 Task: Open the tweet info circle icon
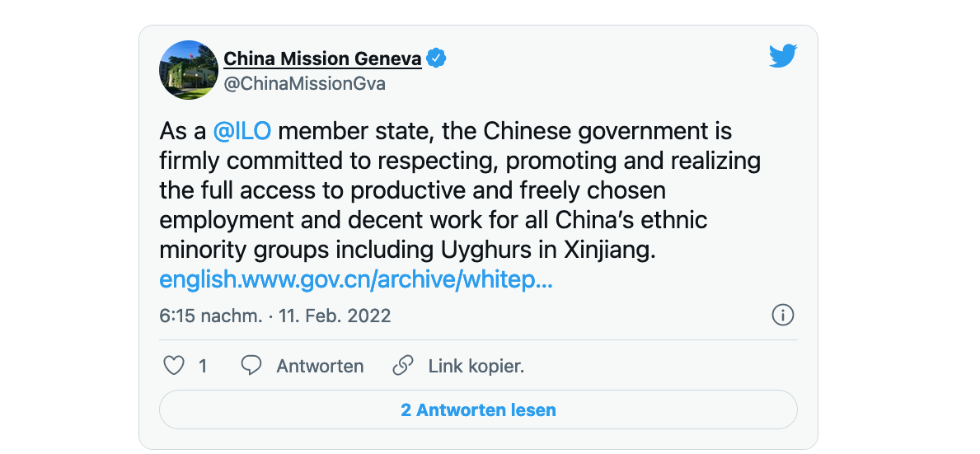(782, 315)
